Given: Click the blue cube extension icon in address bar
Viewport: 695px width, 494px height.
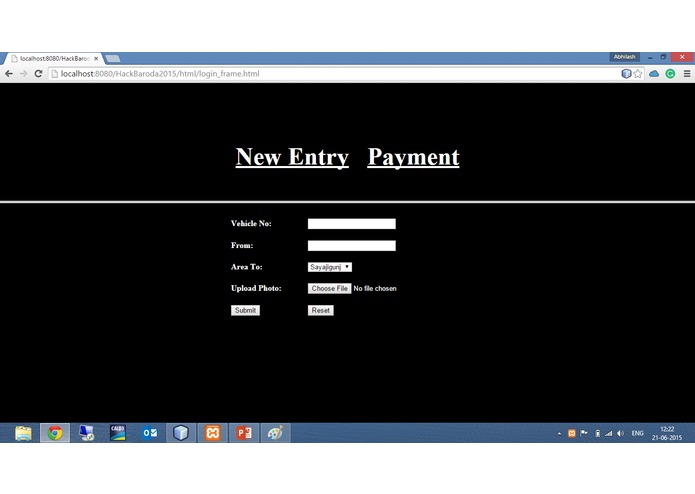Looking at the screenshot, I should pos(626,74).
